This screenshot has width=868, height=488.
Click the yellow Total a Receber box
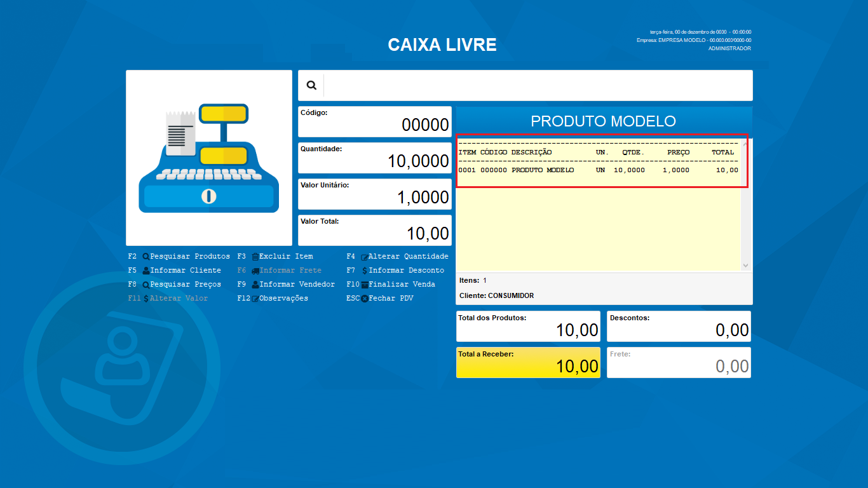pyautogui.click(x=528, y=362)
